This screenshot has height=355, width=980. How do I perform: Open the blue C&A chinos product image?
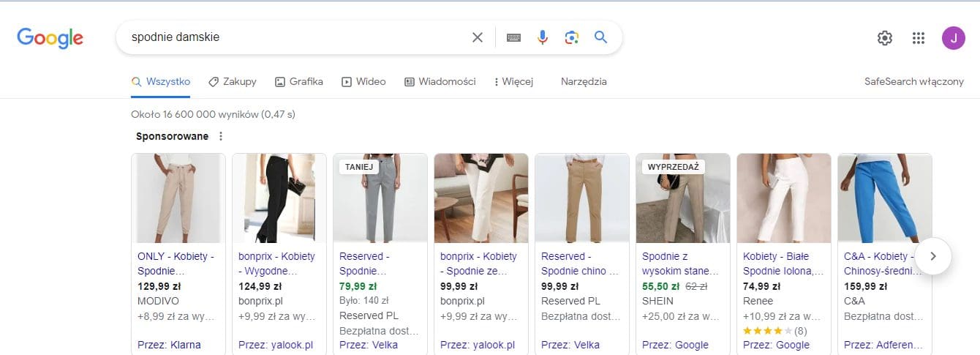tap(885, 198)
